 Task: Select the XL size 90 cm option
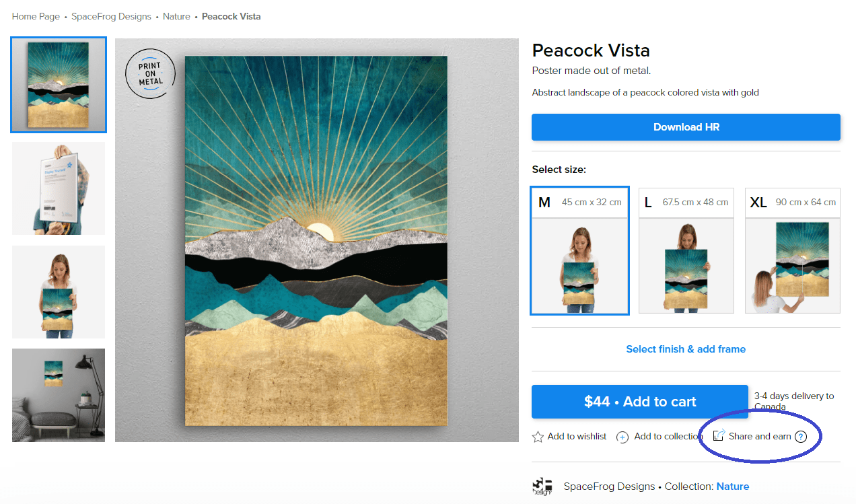(x=792, y=250)
